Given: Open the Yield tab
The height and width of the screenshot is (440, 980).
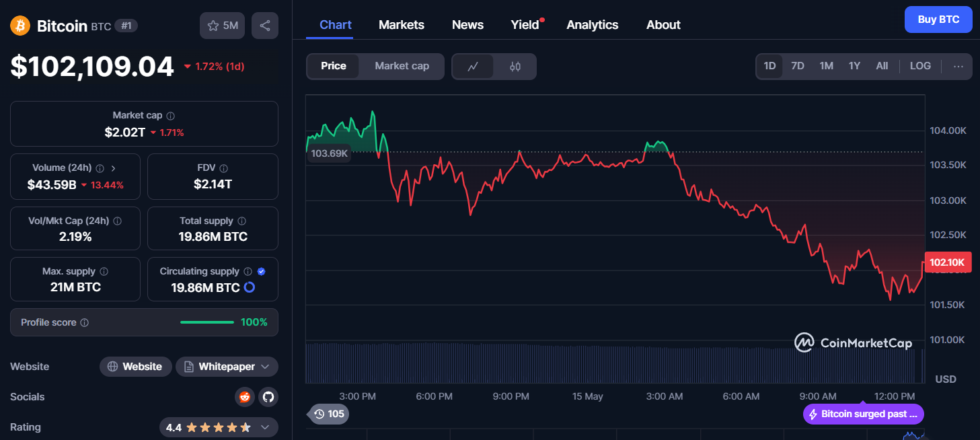Looking at the screenshot, I should [525, 25].
